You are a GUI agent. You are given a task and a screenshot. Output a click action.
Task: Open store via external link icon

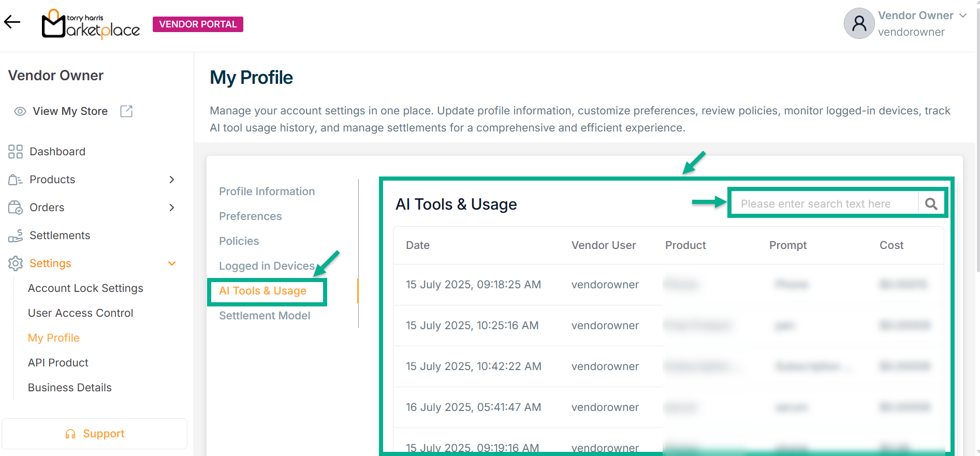point(126,111)
